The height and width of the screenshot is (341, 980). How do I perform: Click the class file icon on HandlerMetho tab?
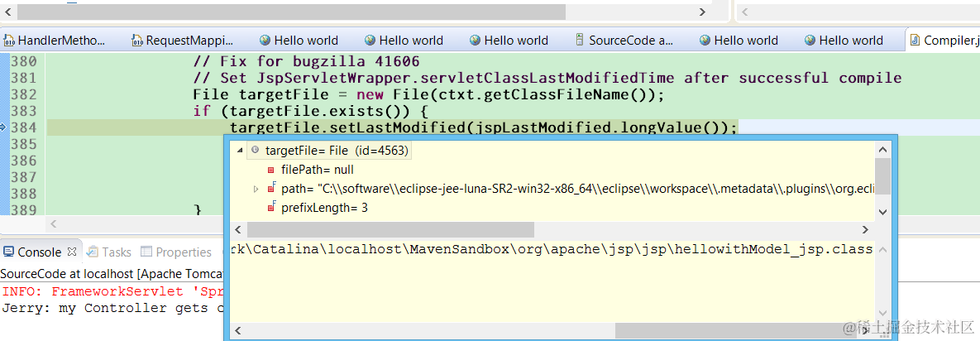pos(9,41)
